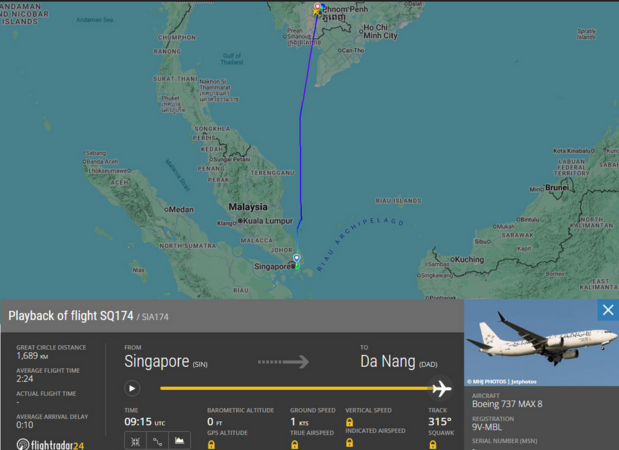
Task: Click the Medan label on the map
Action: 181,209
